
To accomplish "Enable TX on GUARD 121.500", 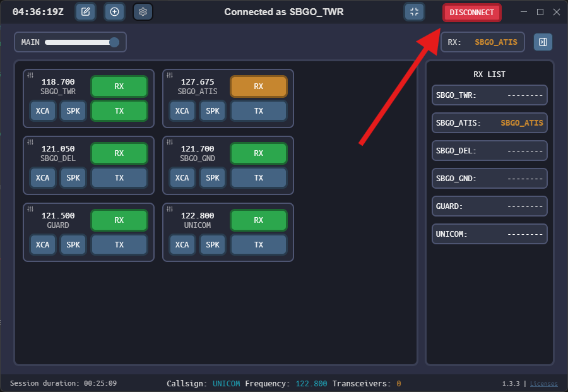I will pyautogui.click(x=119, y=245).
